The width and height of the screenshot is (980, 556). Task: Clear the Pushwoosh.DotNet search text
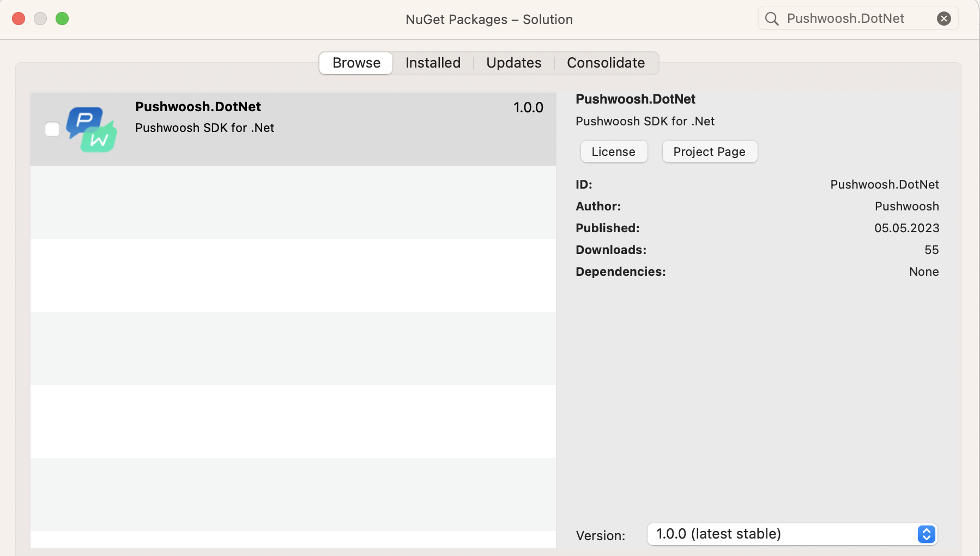coord(943,19)
